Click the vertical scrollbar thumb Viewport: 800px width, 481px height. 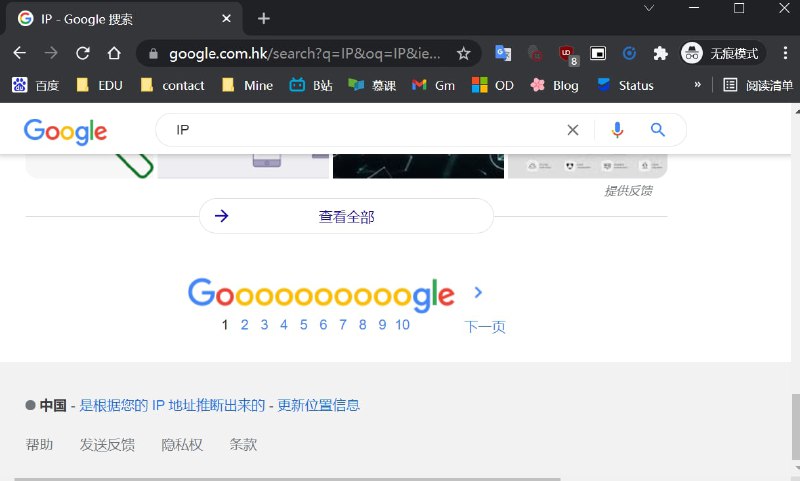click(x=795, y=426)
